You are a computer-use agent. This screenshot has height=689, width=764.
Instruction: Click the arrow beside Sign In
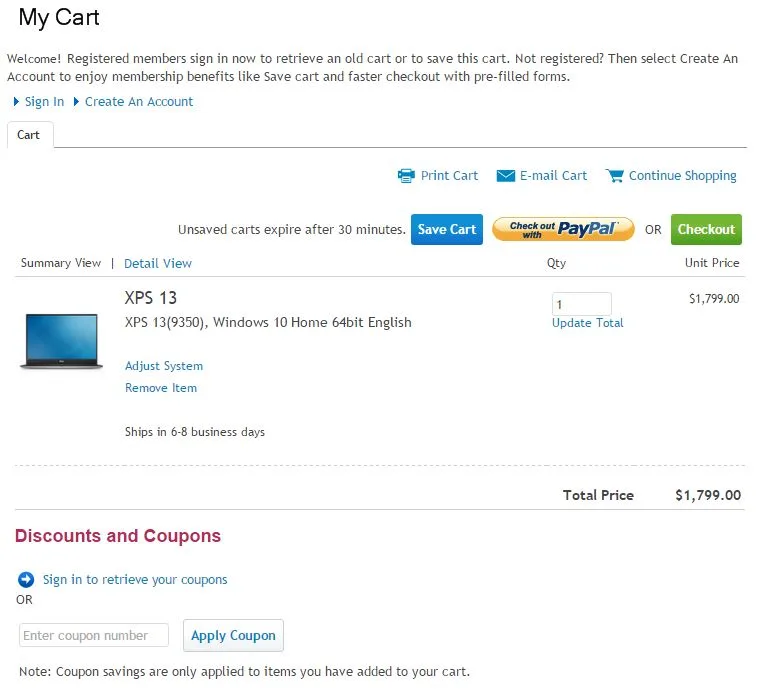coord(17,102)
